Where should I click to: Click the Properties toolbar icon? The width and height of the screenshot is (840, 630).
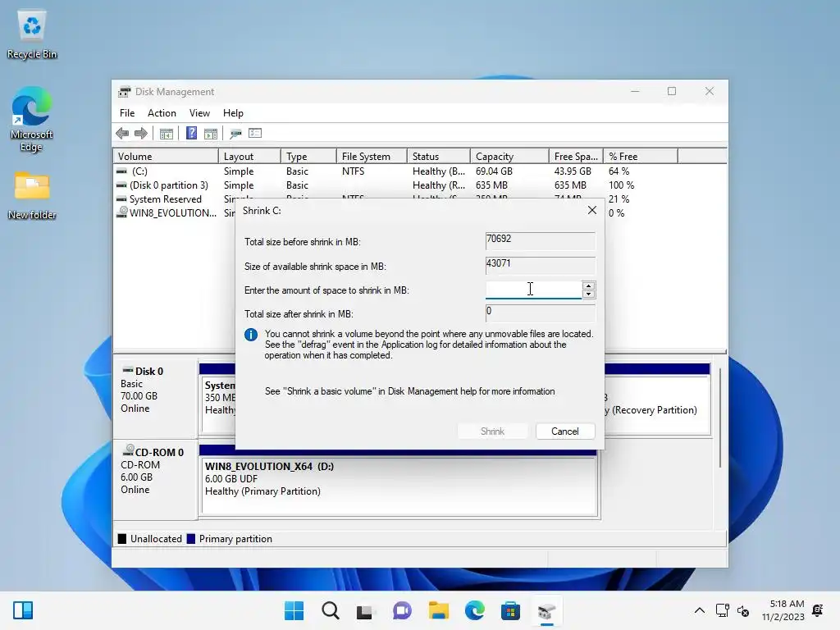255,133
